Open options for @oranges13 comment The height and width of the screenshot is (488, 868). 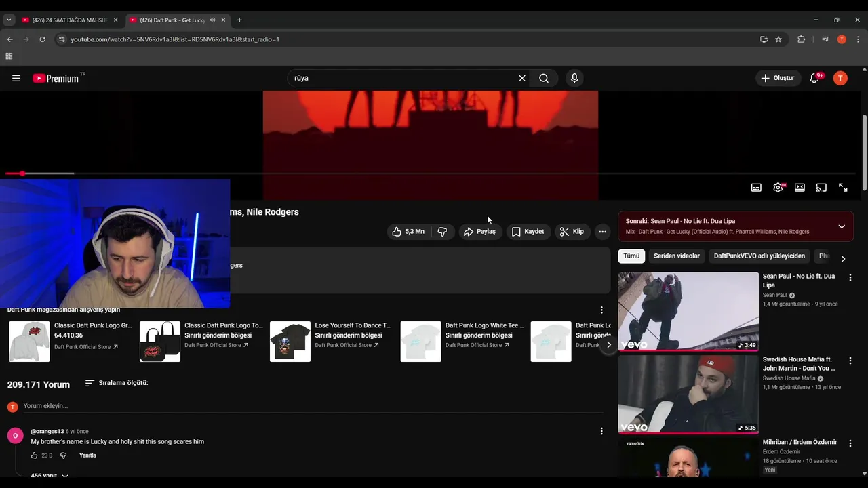[601, 431]
